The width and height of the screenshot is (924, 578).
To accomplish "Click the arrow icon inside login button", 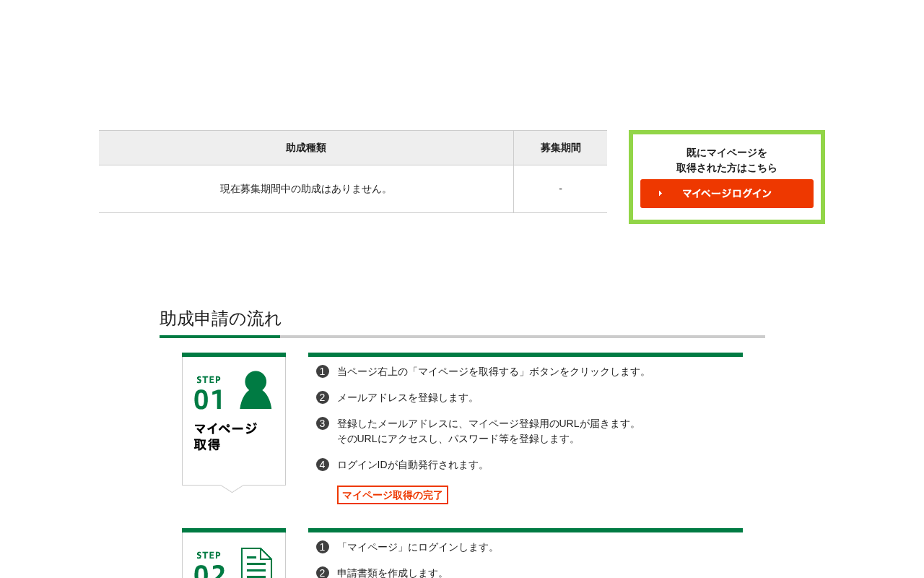I will click(660, 194).
